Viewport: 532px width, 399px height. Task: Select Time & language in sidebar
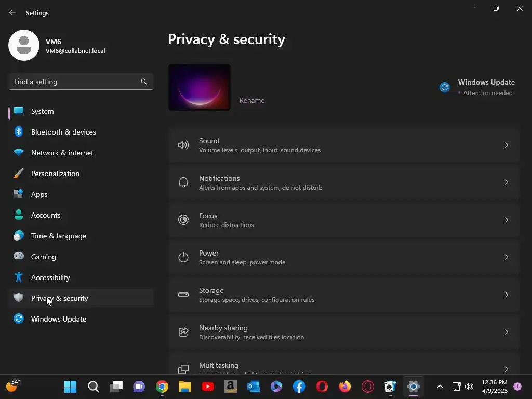[x=81, y=236]
